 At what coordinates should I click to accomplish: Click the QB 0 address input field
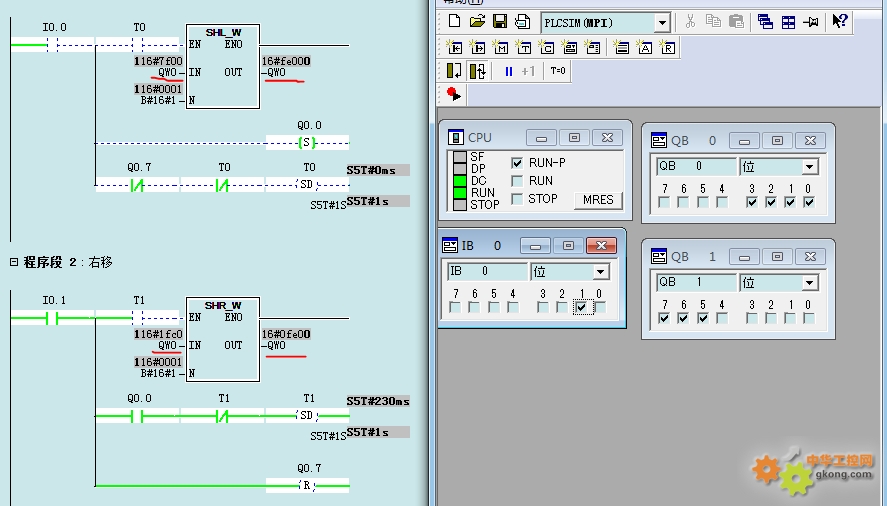click(x=696, y=166)
